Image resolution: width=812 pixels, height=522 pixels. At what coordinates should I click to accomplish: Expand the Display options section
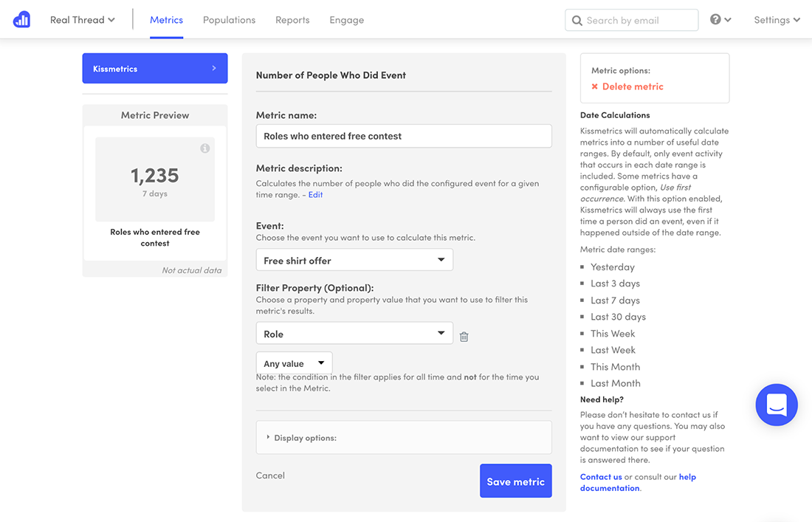pyautogui.click(x=404, y=438)
